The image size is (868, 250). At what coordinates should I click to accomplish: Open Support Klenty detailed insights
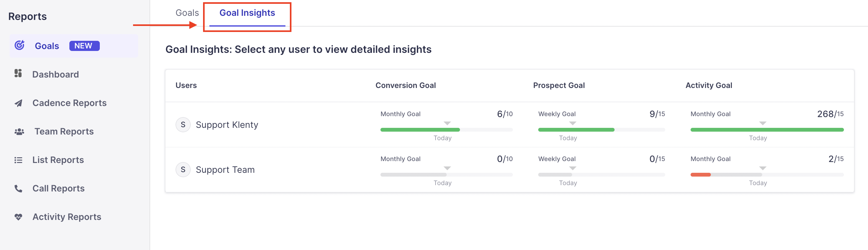(227, 125)
